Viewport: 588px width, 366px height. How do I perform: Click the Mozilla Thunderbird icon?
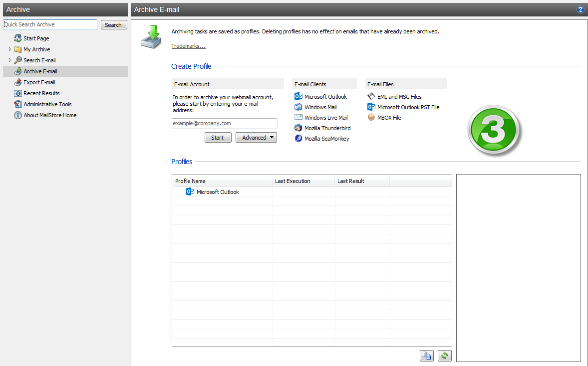298,128
